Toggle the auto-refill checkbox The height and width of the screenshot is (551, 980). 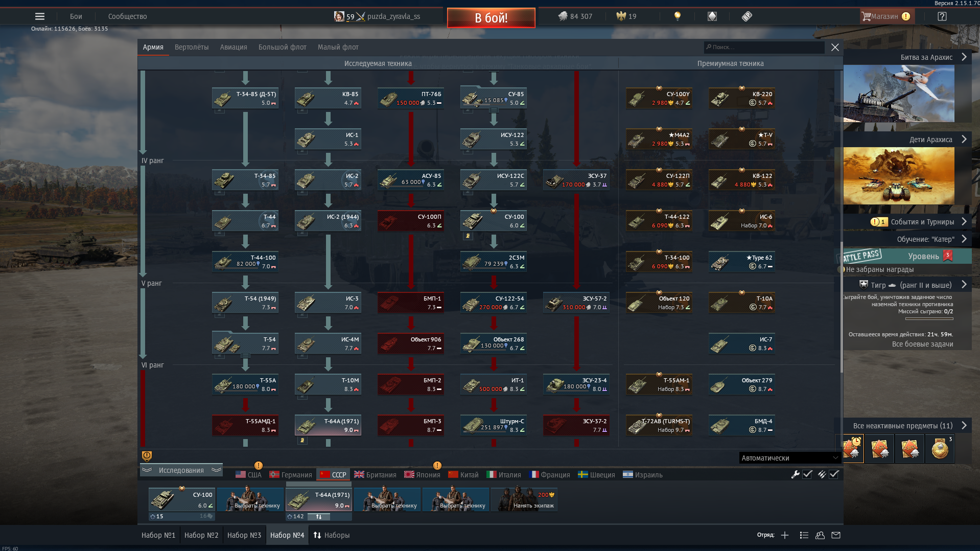834,474
